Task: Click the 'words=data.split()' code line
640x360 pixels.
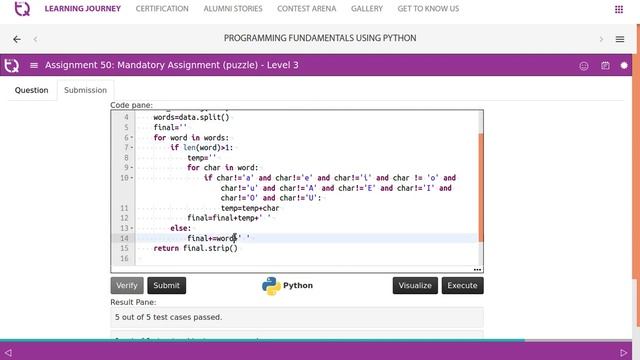Action: 191,118
